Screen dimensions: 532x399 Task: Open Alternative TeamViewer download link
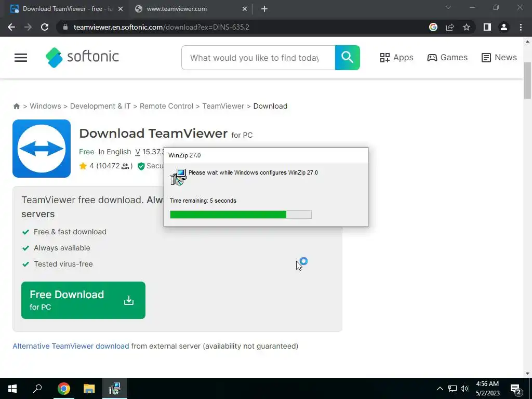[71, 346]
